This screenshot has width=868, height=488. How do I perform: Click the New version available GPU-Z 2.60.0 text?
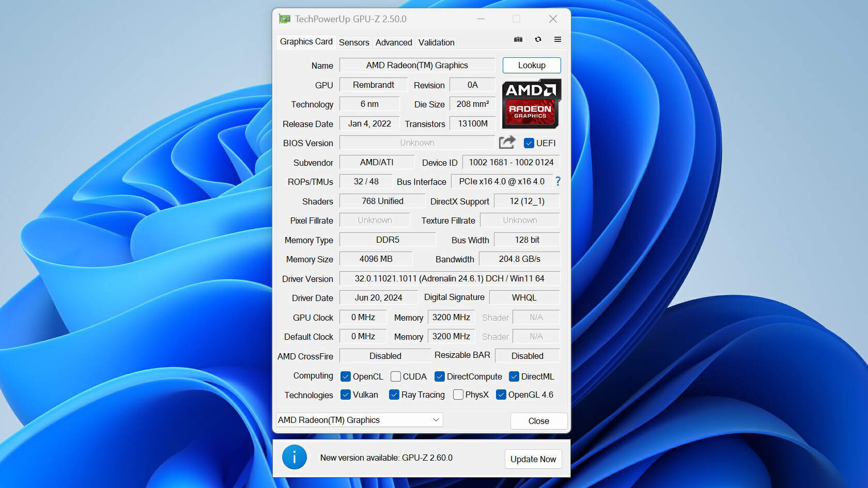click(386, 458)
